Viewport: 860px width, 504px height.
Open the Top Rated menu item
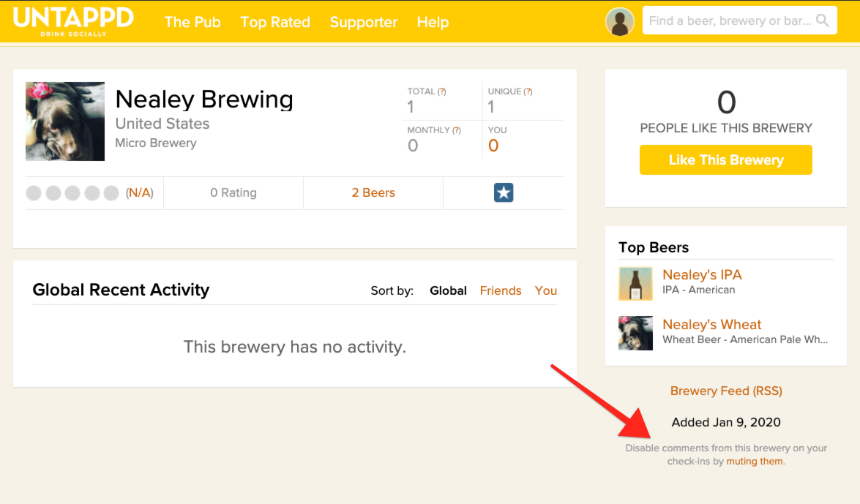point(275,22)
